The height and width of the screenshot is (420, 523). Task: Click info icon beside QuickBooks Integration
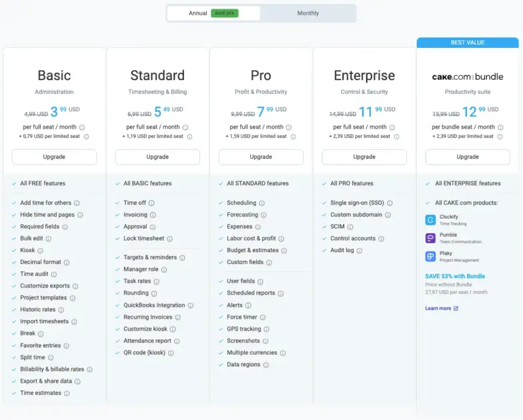tap(191, 305)
